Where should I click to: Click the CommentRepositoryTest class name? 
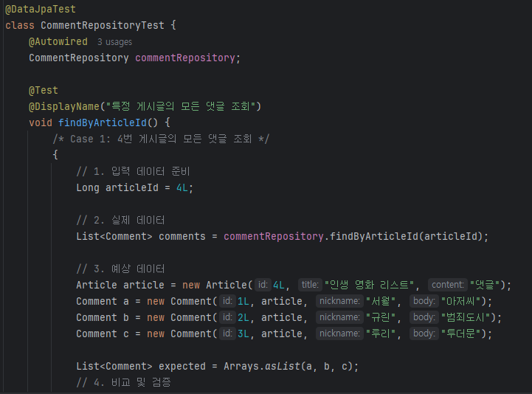(x=103, y=25)
